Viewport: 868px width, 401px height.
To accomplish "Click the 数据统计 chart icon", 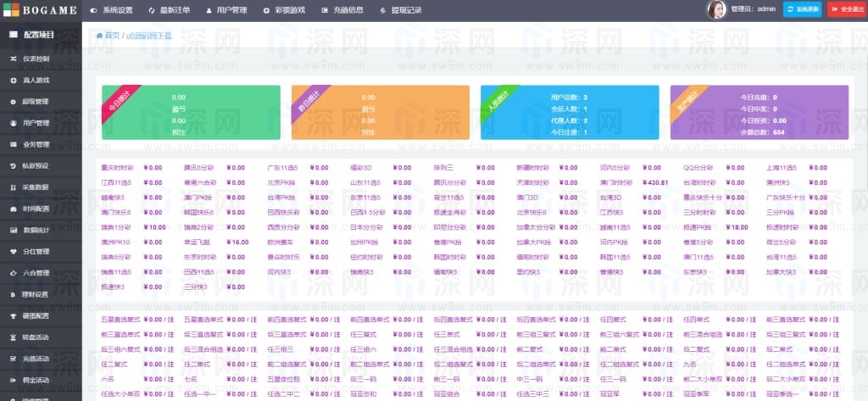I will (13, 230).
